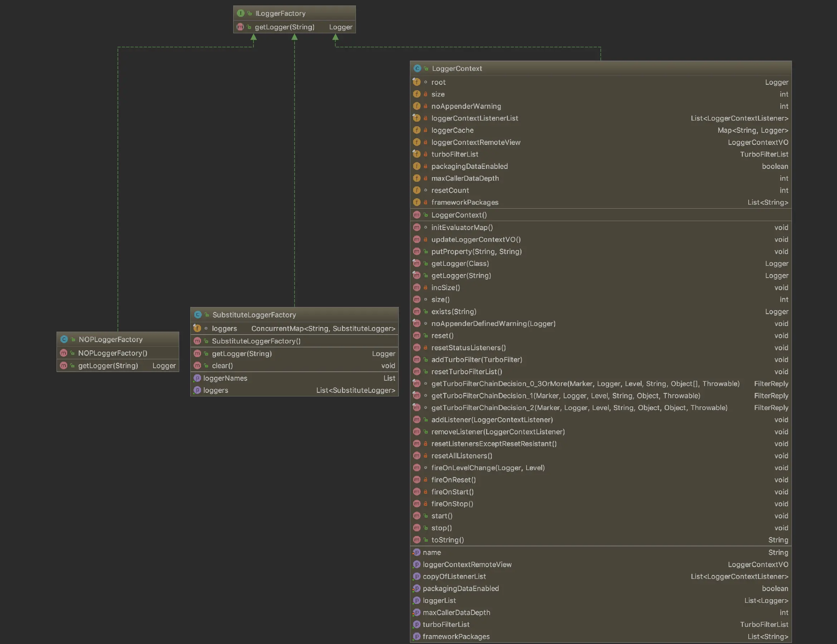Viewport: 837px width, 644px height.
Task: Click the property icon beside loggerNames
Action: [197, 378]
